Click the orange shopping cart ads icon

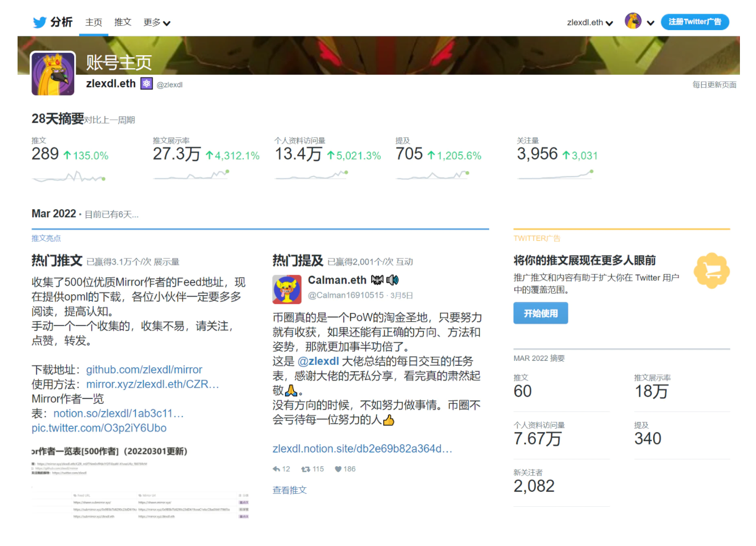pos(712,270)
